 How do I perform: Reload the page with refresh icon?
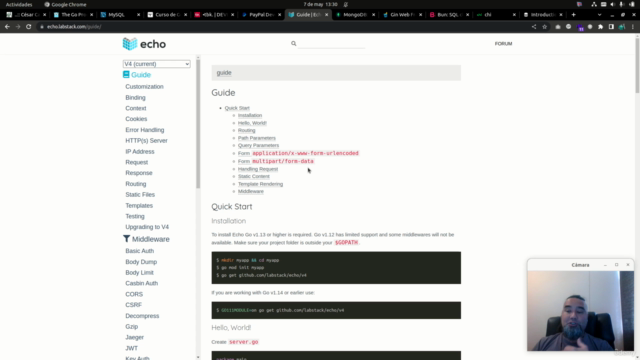[x=29, y=27]
